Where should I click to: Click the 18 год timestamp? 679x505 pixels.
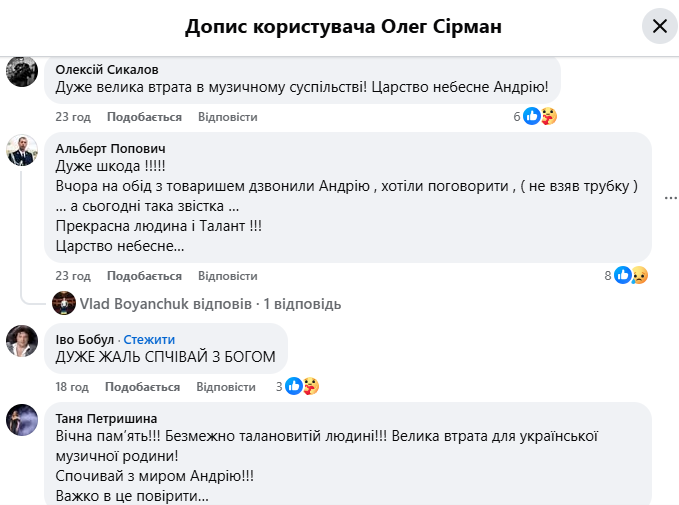73,386
